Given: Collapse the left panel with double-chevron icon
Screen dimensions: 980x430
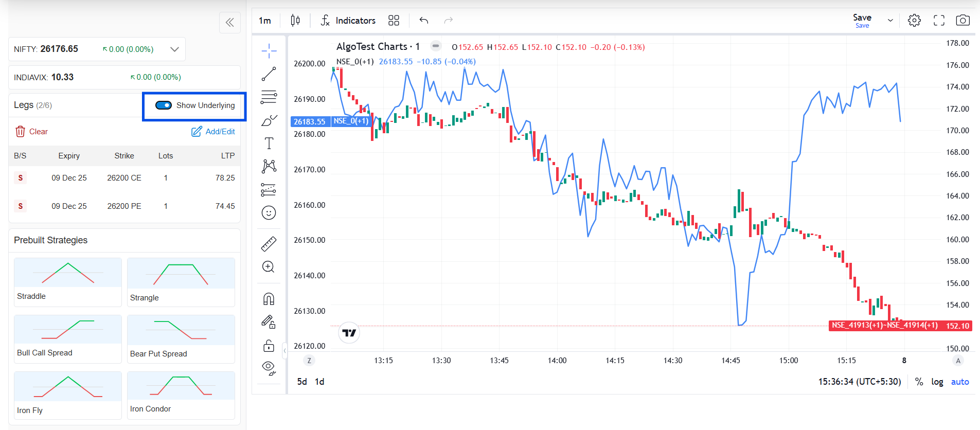Looking at the screenshot, I should (x=229, y=22).
